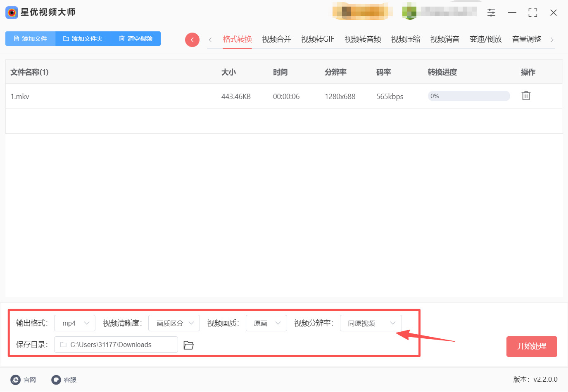Switch to the 视频合并 tab
The image size is (568, 392).
[x=276, y=39]
